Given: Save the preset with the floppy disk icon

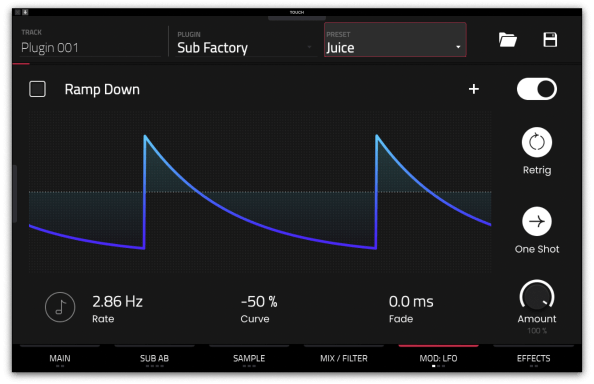Looking at the screenshot, I should pyautogui.click(x=550, y=40).
